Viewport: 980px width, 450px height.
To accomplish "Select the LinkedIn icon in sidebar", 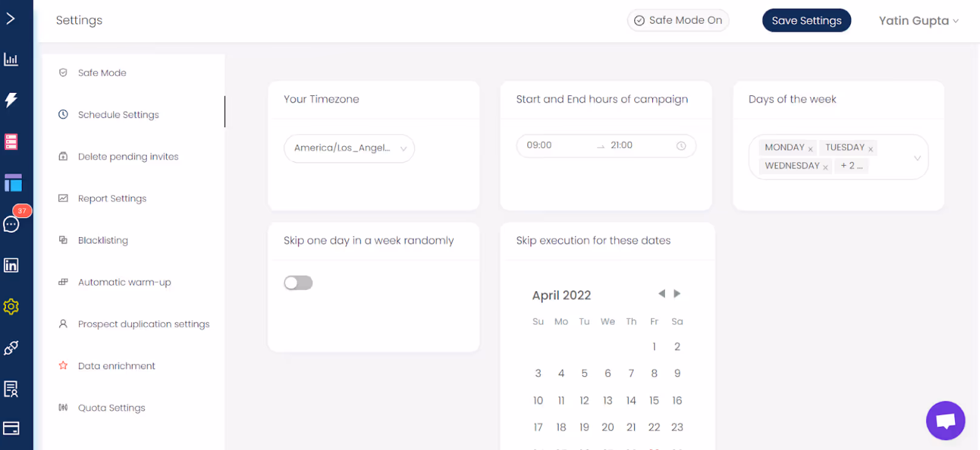I will 11,265.
